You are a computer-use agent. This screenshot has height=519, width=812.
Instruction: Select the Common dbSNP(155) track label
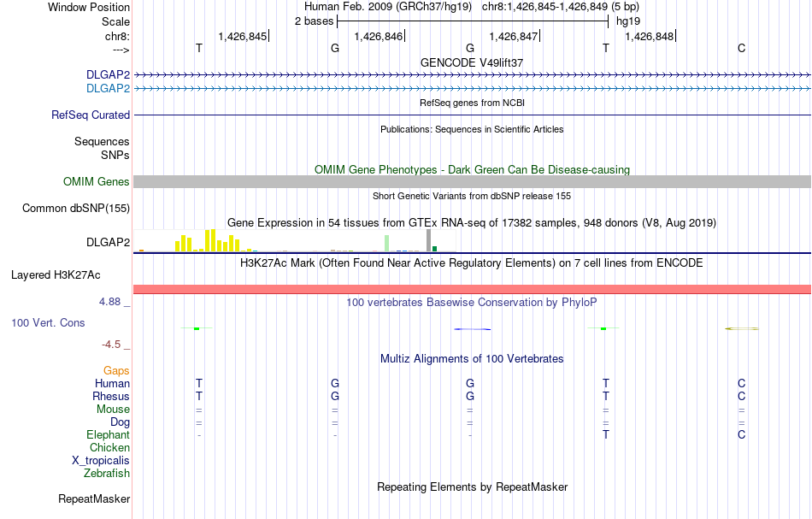[x=76, y=209]
